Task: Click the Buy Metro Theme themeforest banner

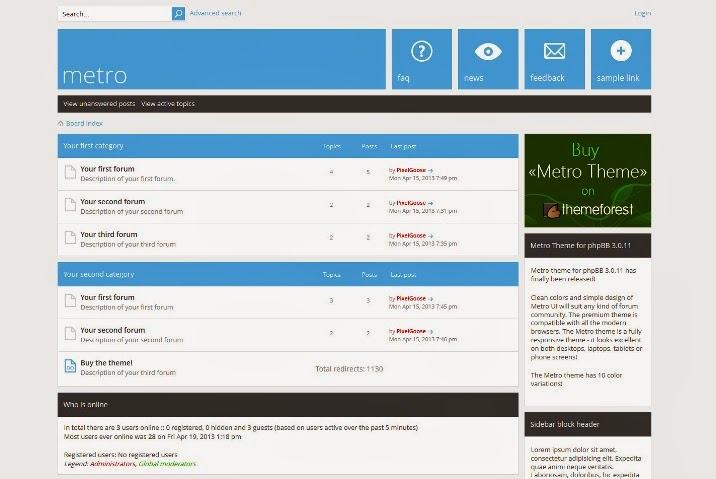Action: [x=588, y=180]
